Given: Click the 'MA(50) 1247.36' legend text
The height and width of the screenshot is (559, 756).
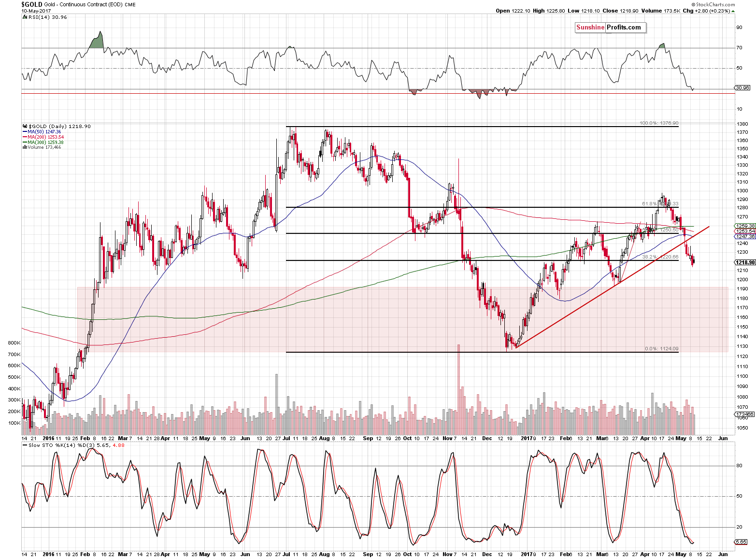Looking at the screenshot, I should click(x=44, y=132).
